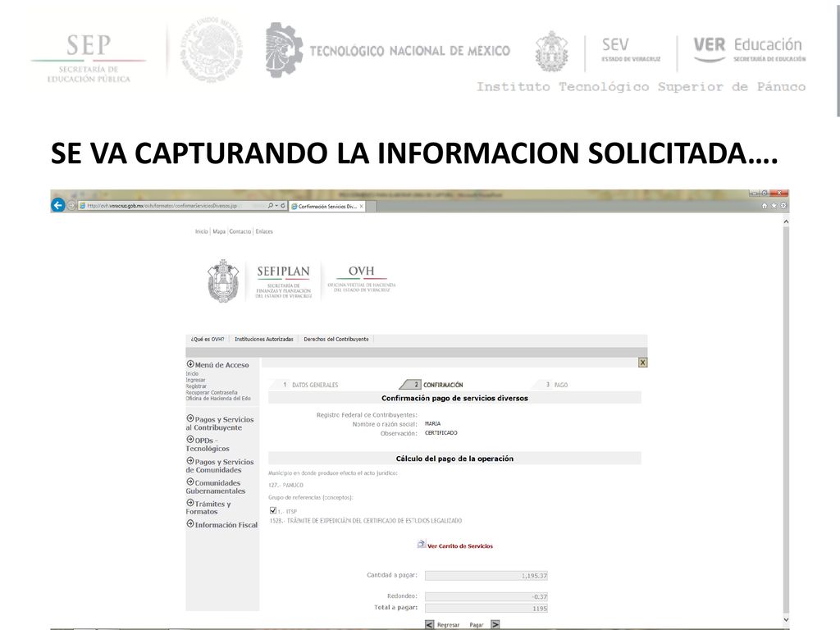Expand OPDs - Tecnológicos section

click(x=208, y=444)
